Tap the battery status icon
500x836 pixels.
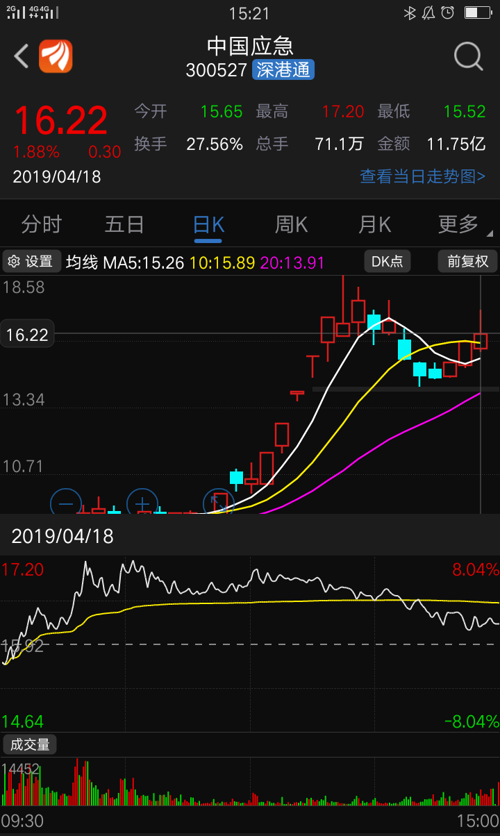coord(478,13)
